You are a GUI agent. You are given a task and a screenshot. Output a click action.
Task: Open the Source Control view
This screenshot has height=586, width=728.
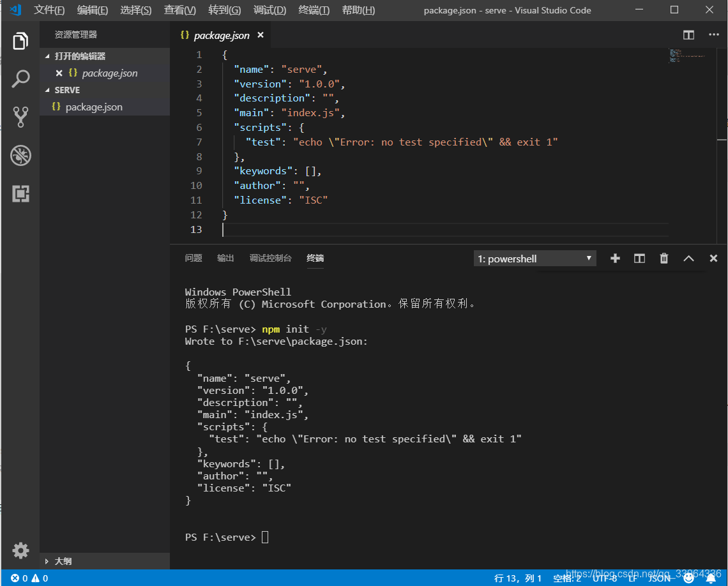pyautogui.click(x=20, y=117)
